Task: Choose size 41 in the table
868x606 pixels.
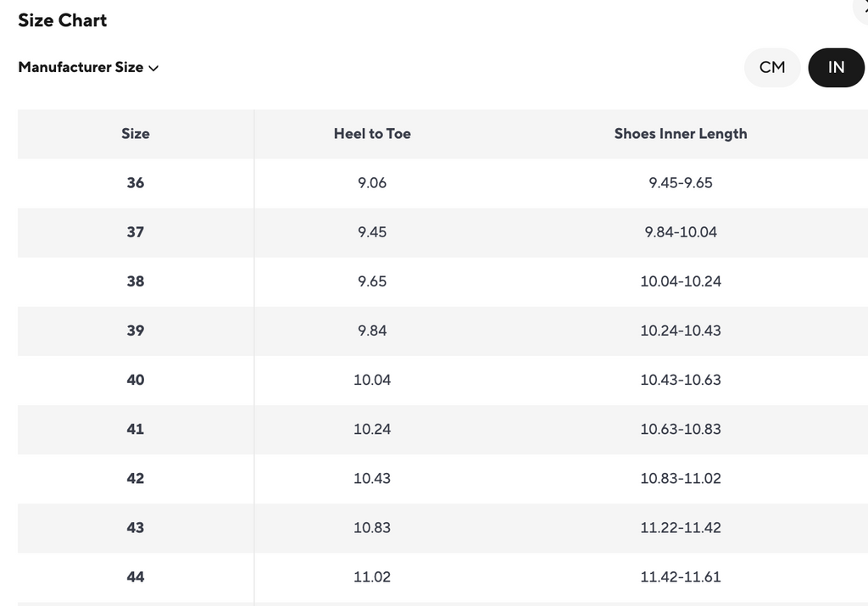Action: click(x=136, y=429)
